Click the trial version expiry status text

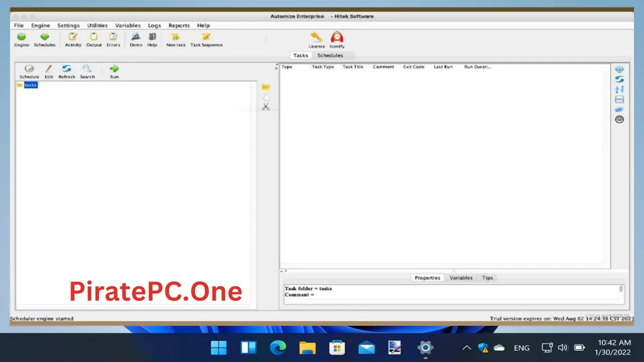point(561,319)
